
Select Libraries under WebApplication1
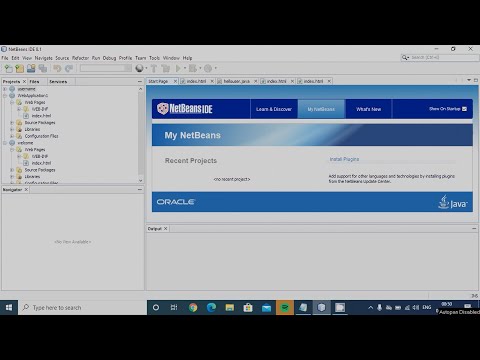click(x=32, y=129)
